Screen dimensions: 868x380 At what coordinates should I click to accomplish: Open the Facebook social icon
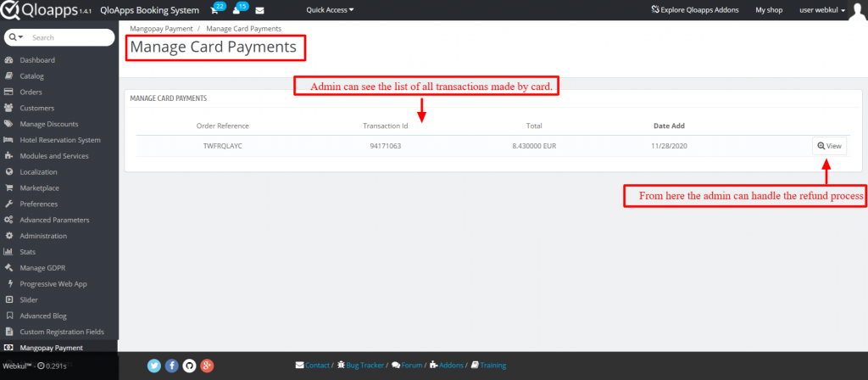[x=171, y=366]
